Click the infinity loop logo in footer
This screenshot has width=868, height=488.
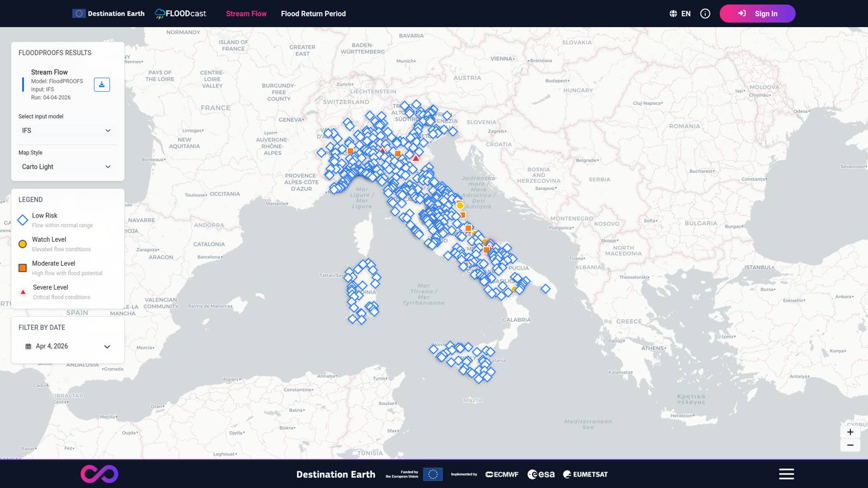(x=99, y=474)
